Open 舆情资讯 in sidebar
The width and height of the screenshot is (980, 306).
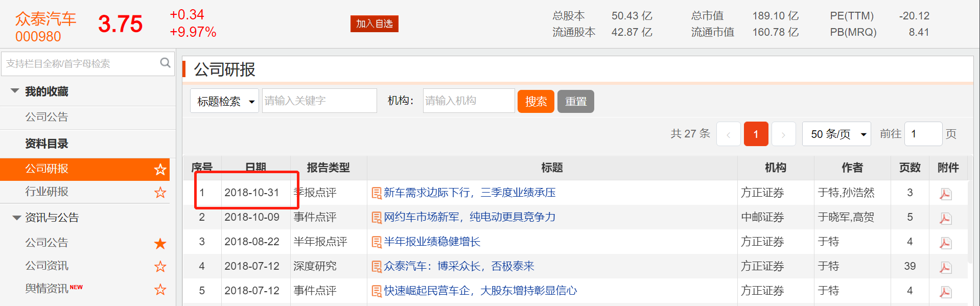click(x=47, y=289)
